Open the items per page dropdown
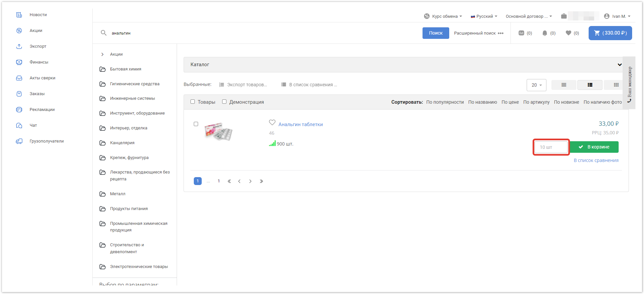This screenshot has width=644, height=294. 536,85
